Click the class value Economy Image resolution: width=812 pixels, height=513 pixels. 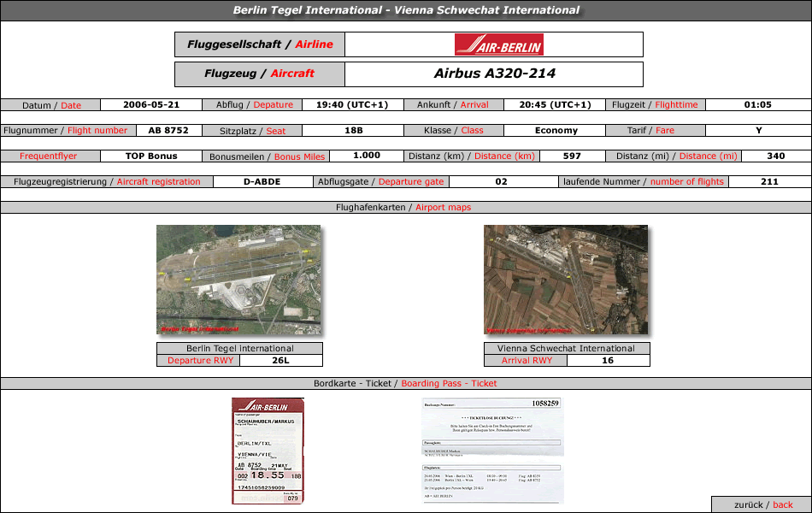(x=556, y=131)
